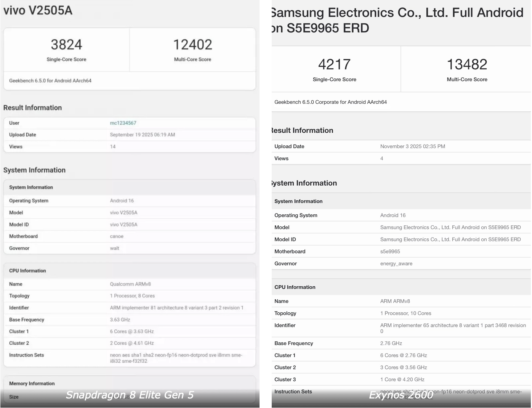Screen dimensions: 532x408
Task: Click the vivo V2505A device title
Action: [38, 10]
